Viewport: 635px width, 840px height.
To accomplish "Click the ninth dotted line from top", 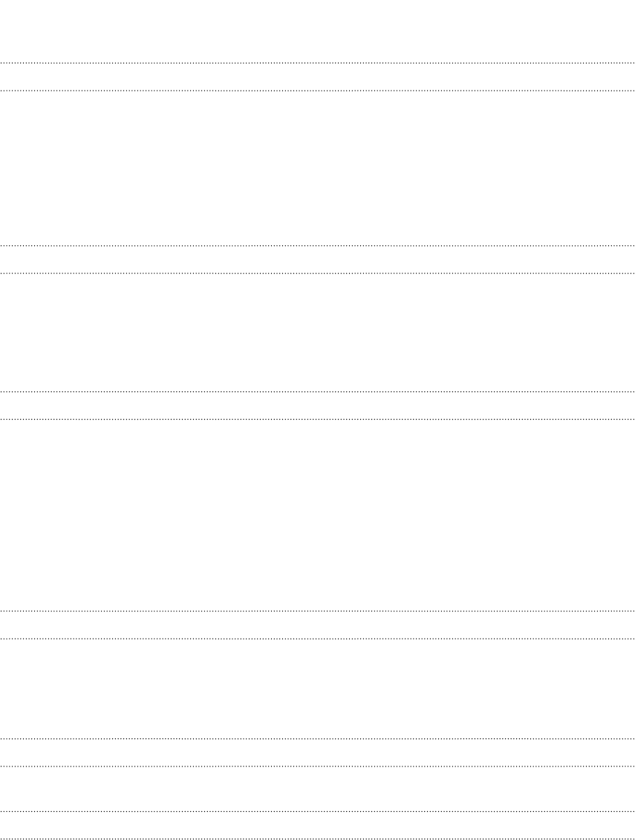I will coord(317,739).
